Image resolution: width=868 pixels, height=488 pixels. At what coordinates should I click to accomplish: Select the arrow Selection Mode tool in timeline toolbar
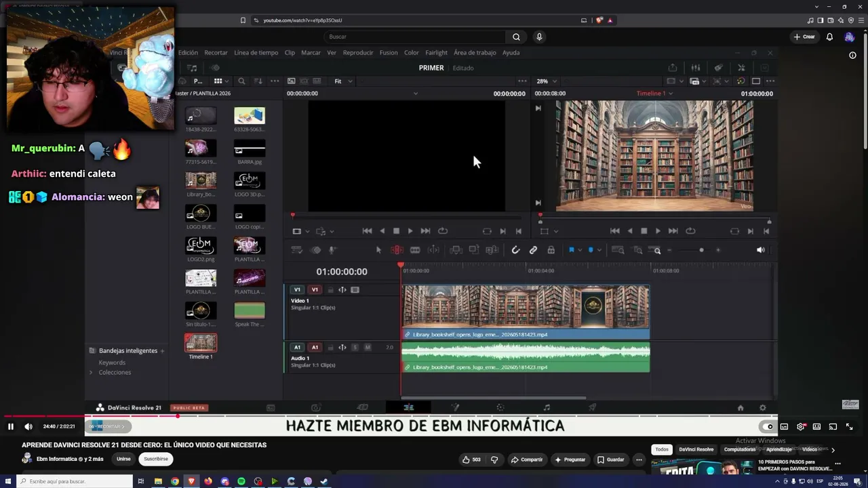pyautogui.click(x=378, y=250)
